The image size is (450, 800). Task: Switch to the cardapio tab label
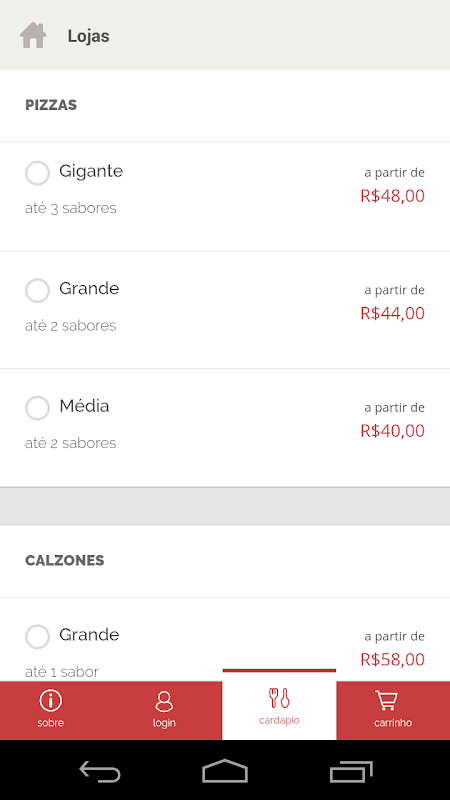point(279,720)
